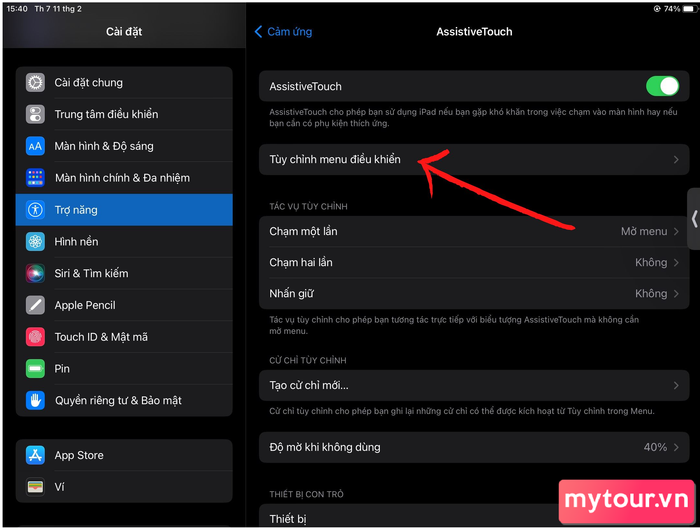Tap the Trung tâm điều khiển icon
The width and height of the screenshot is (700, 531).
(x=35, y=114)
